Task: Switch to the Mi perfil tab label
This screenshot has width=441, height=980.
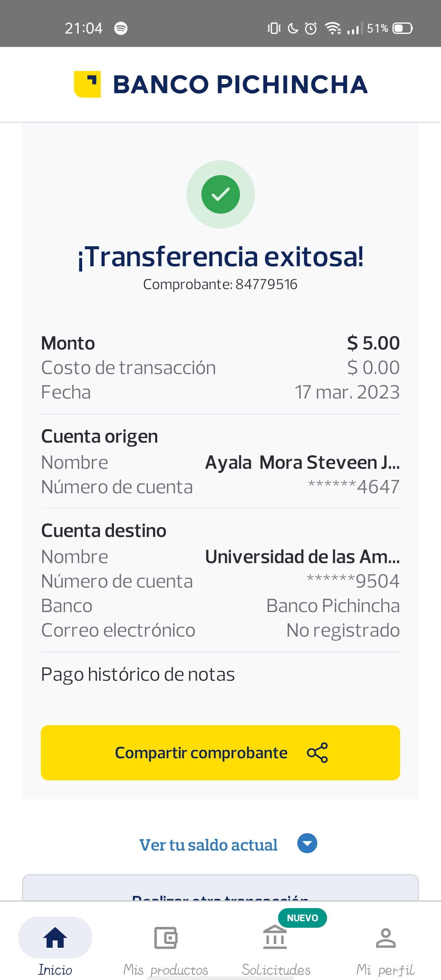Action: [385, 969]
